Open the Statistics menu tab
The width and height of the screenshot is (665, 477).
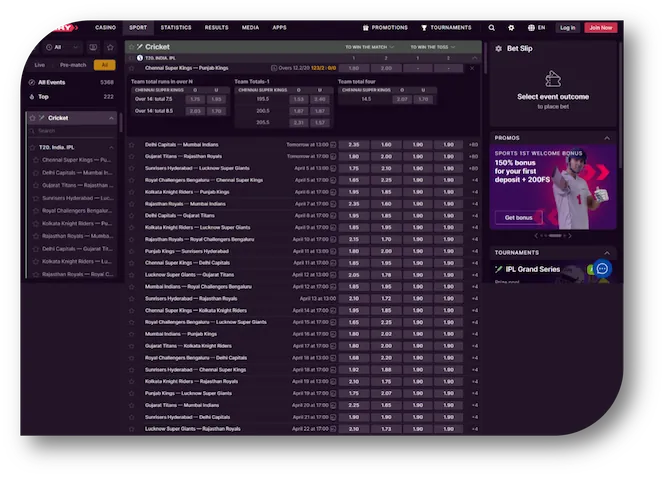tap(175, 28)
